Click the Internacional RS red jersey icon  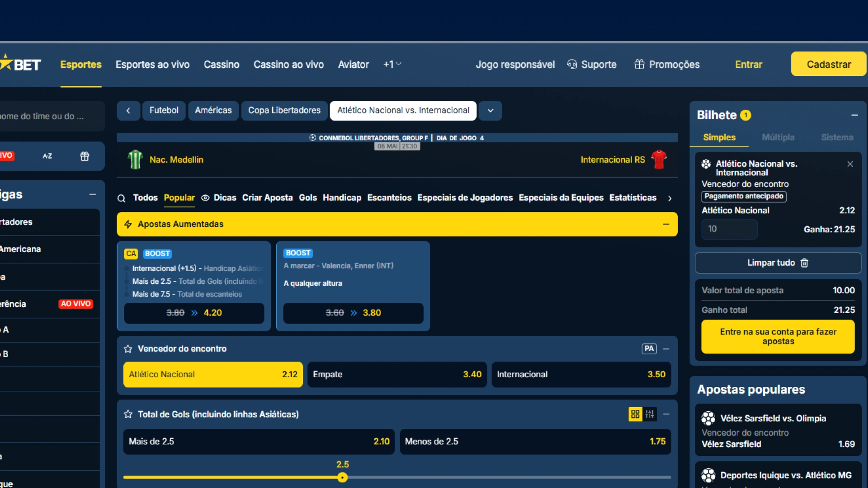[659, 160]
